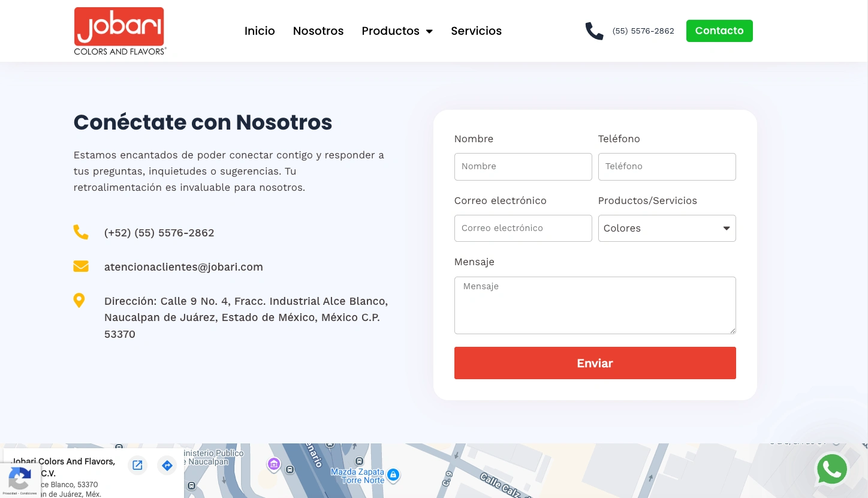Click the header phone handset icon

[594, 31]
